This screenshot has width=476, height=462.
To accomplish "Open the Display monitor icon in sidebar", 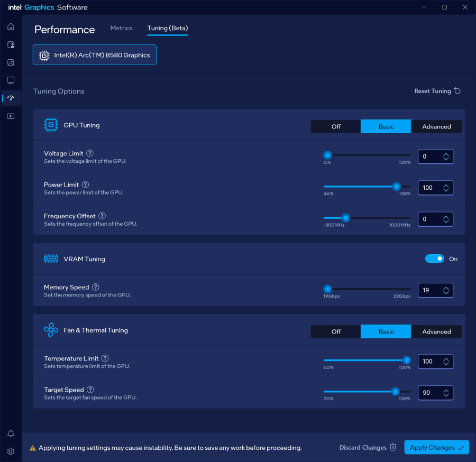I will coord(11,80).
